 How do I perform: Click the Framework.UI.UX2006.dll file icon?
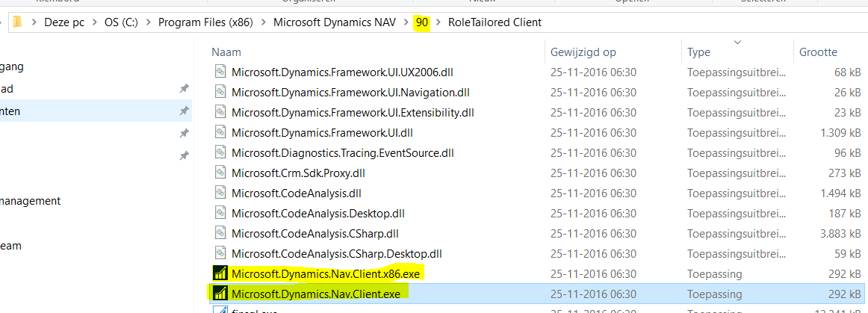tap(220, 72)
